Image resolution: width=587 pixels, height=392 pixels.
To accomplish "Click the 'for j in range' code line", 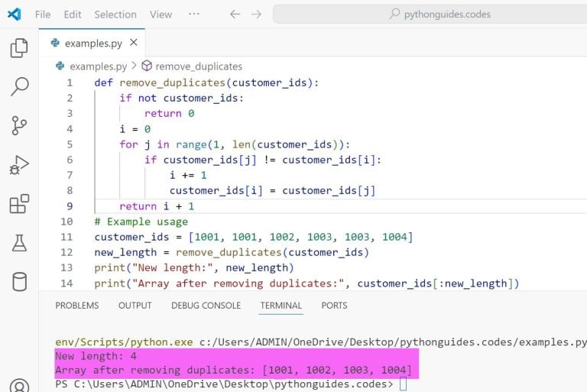I will [x=235, y=144].
